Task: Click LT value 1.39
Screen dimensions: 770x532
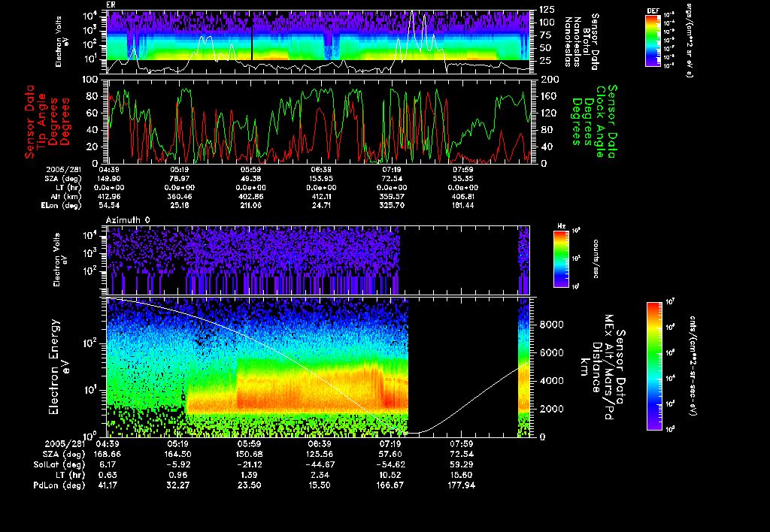Action: tap(249, 475)
